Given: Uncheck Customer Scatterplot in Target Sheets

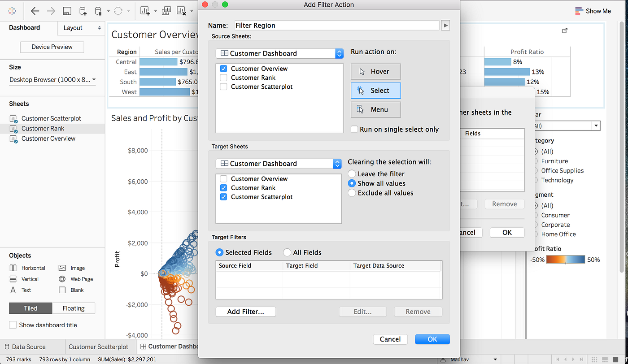Looking at the screenshot, I should pos(223,197).
